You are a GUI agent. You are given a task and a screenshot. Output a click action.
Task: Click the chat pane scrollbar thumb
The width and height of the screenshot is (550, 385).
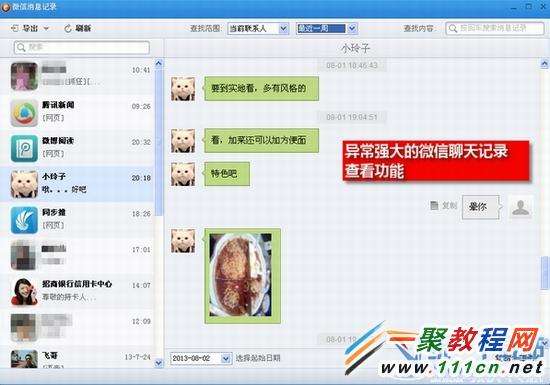click(544, 273)
